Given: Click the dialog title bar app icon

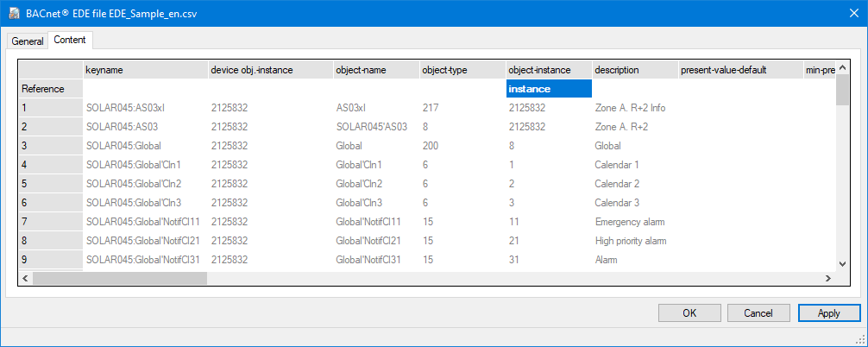Looking at the screenshot, I should (x=15, y=12).
